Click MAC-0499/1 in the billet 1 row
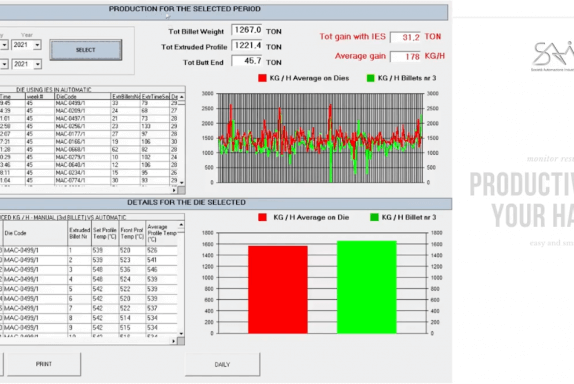 click(x=35, y=250)
